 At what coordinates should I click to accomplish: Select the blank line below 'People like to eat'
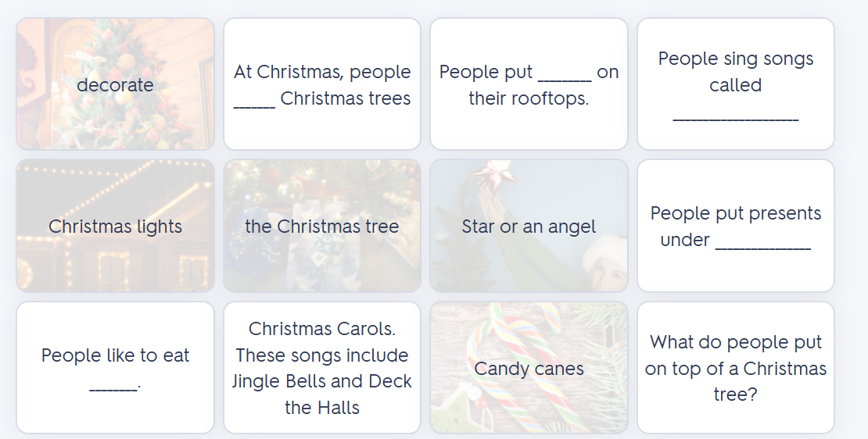point(113,390)
